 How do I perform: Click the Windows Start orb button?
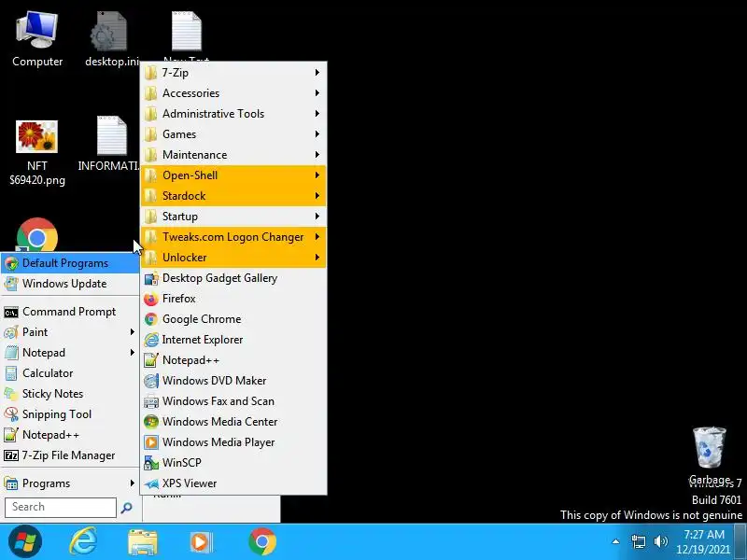pos(25,541)
